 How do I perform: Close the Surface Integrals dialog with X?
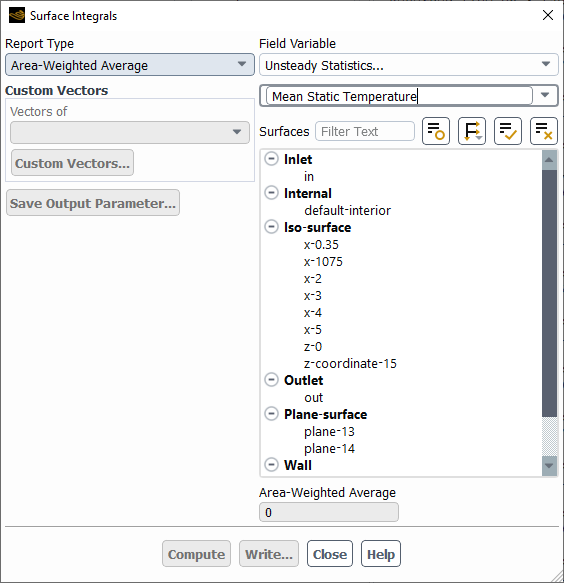[548, 15]
